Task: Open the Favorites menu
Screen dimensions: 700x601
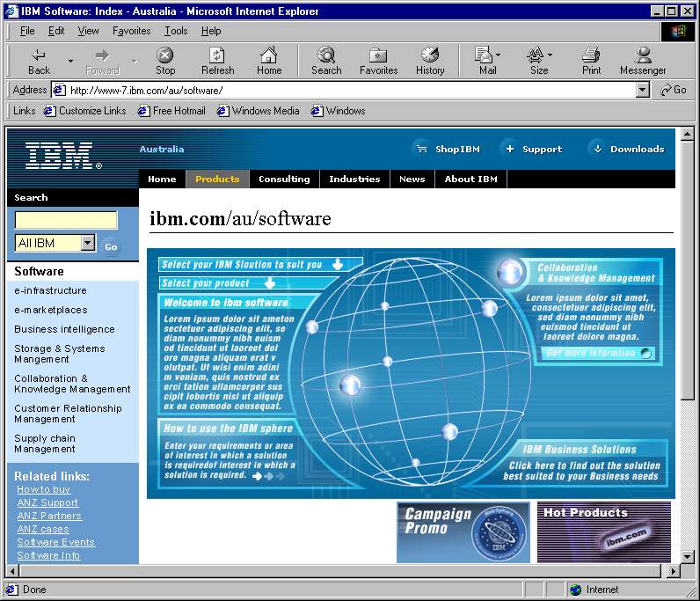Action: pyautogui.click(x=131, y=31)
